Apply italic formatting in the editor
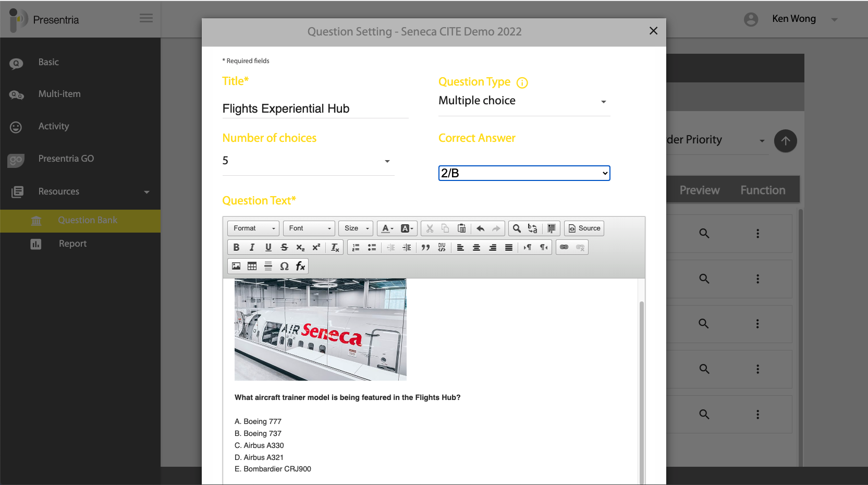Screen dimensions: 868x485 tap(252, 247)
